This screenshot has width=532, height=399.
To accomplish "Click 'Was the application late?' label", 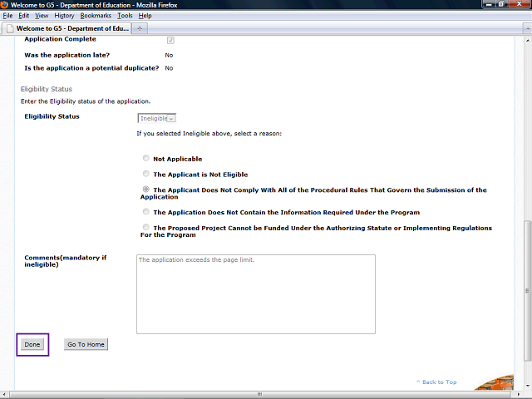I will (x=66, y=55).
